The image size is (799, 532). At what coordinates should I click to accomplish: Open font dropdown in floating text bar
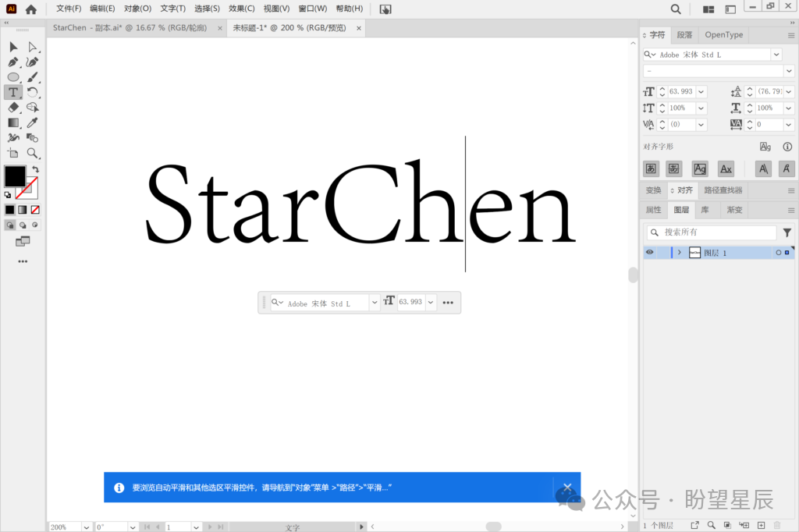coord(375,302)
